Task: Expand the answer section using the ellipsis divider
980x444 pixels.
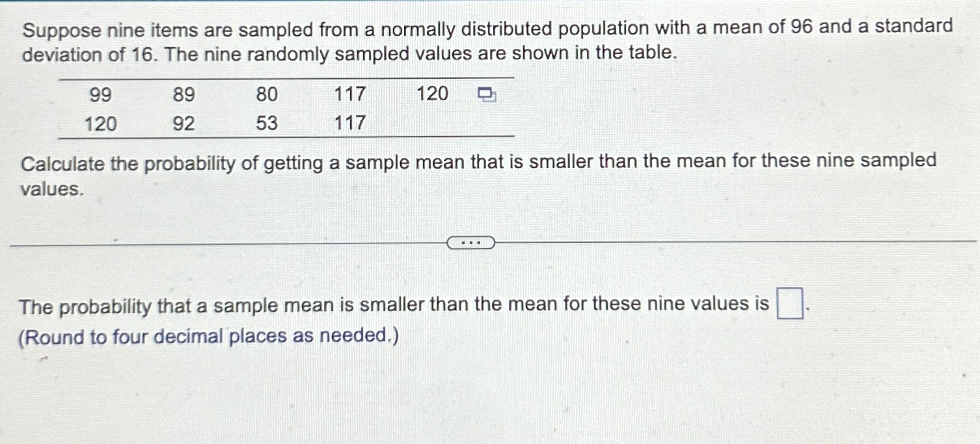Action: (471, 242)
